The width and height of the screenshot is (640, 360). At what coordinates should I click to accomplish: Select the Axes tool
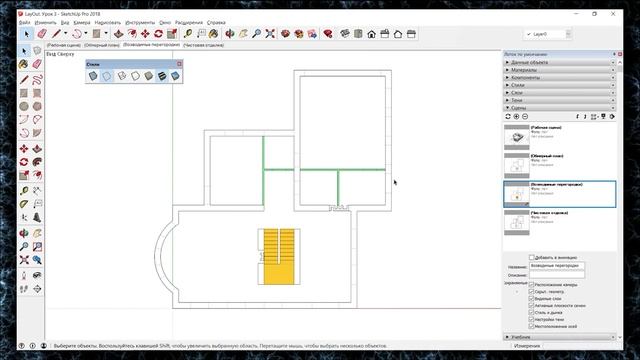(x=24, y=217)
